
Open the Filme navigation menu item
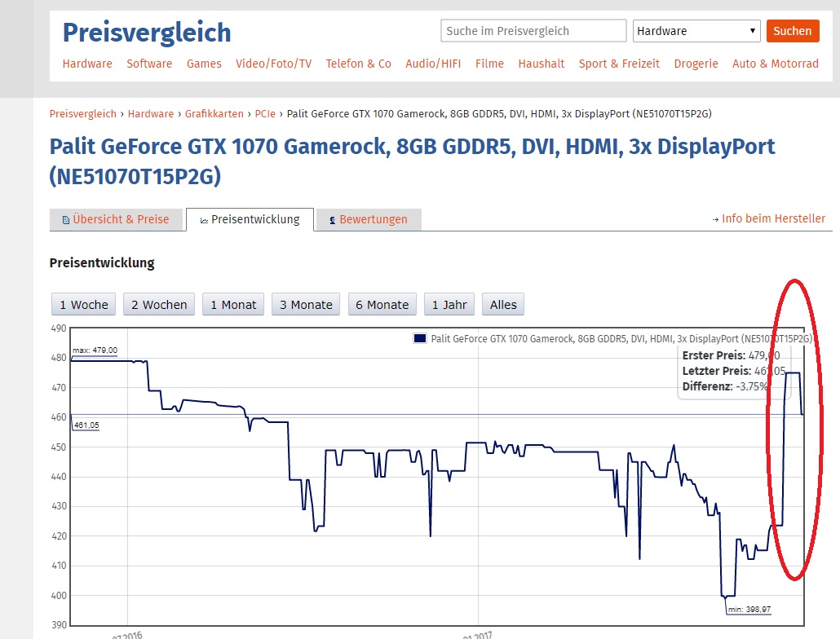489,64
